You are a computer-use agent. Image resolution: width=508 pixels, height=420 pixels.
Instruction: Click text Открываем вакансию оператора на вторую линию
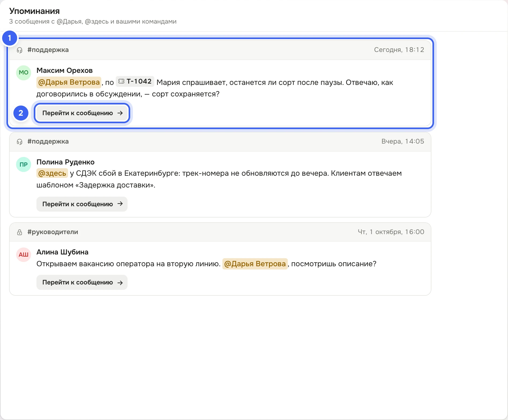click(x=128, y=264)
